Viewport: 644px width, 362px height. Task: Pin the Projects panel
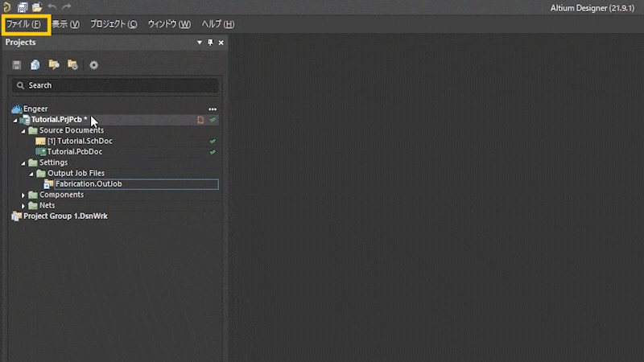pyautogui.click(x=210, y=43)
